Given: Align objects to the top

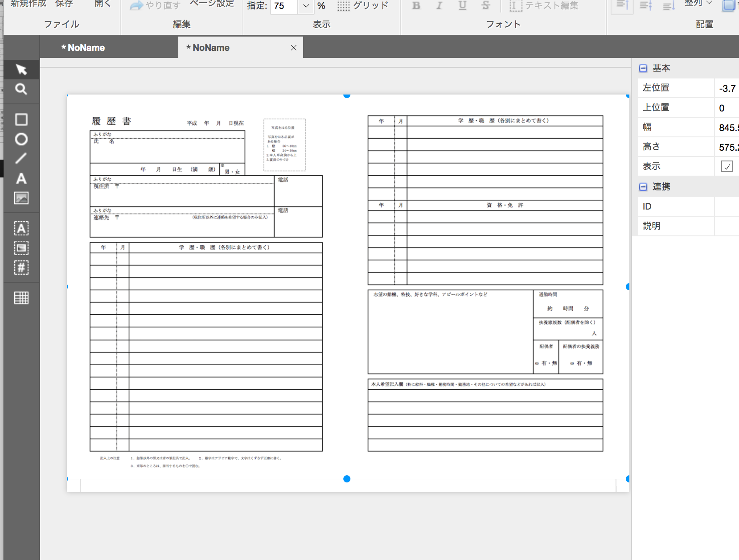Looking at the screenshot, I should (x=622, y=5).
